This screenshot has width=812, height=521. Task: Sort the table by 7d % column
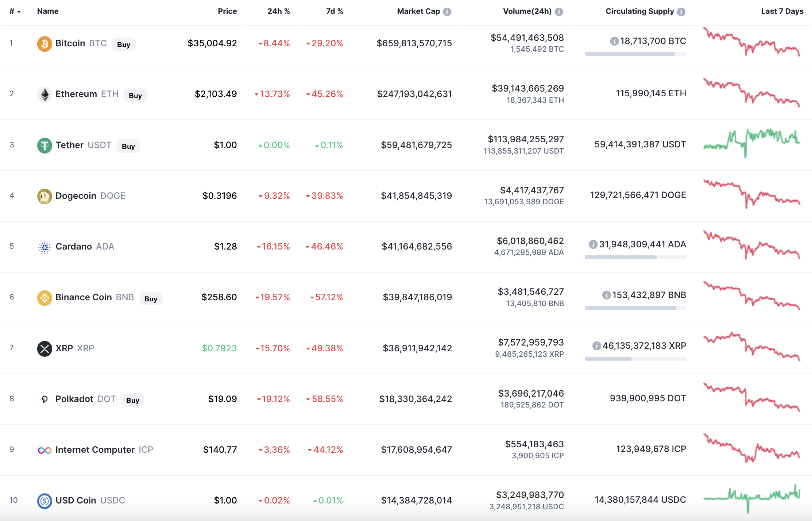(x=335, y=11)
